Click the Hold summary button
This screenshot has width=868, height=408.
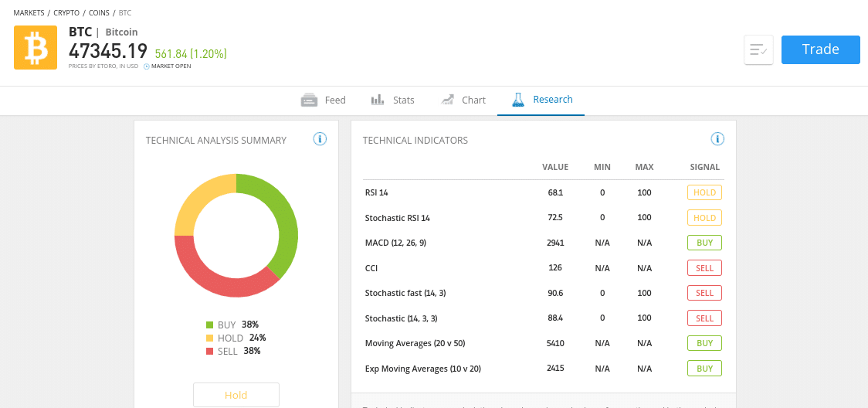point(236,395)
